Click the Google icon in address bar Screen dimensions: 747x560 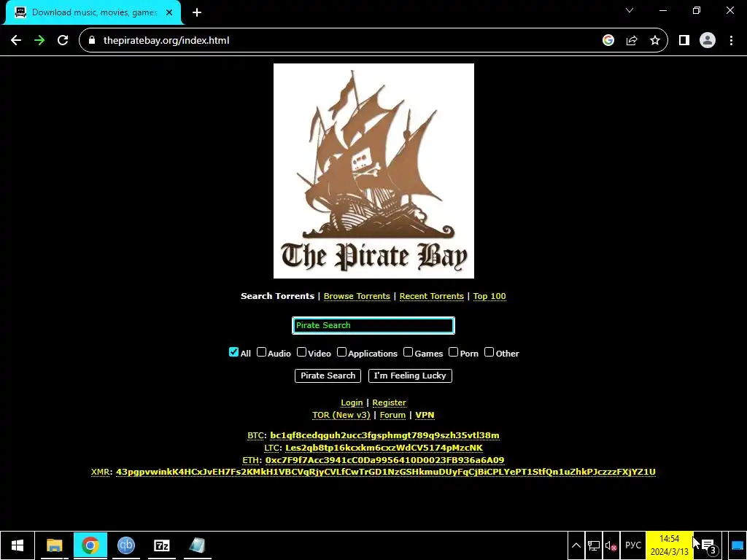608,41
